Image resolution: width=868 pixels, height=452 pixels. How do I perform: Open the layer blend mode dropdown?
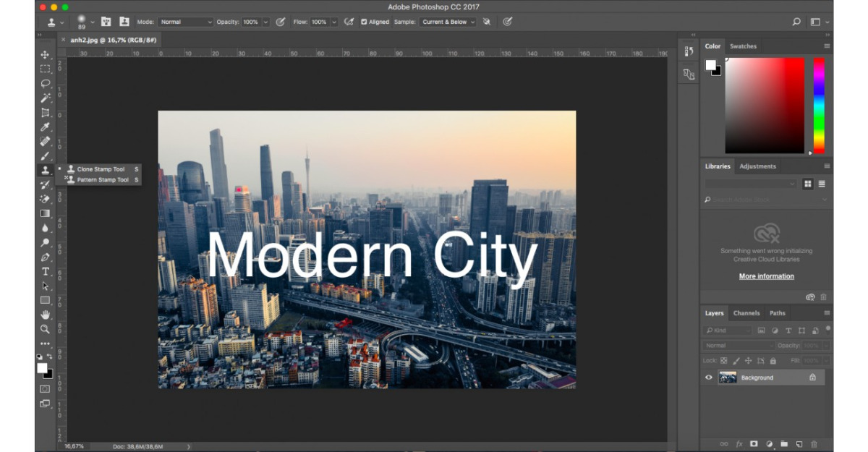(739, 346)
